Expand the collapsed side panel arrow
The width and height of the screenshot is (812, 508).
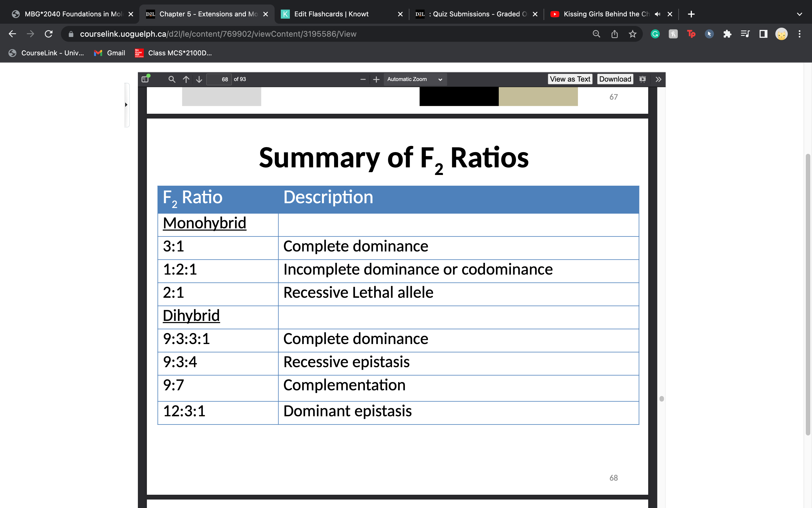tap(127, 105)
